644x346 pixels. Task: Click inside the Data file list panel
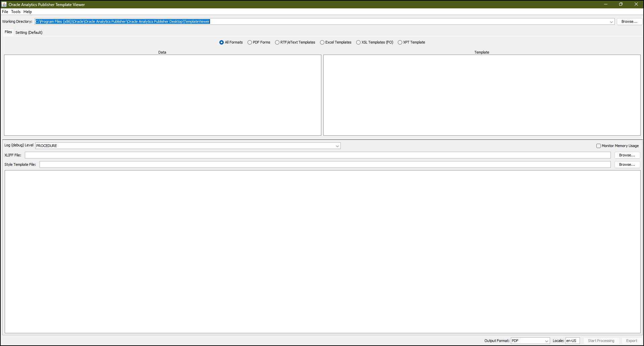tap(163, 95)
